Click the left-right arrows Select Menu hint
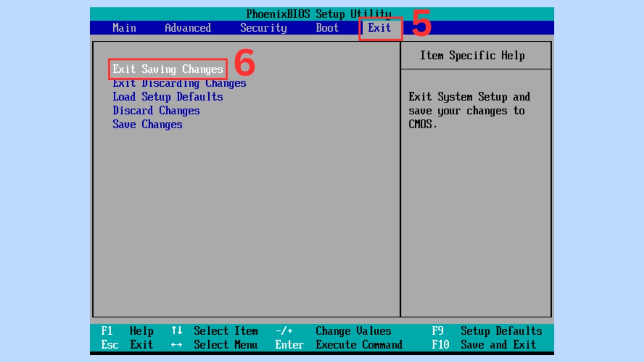Viewport: 644px width, 362px height. (x=214, y=345)
